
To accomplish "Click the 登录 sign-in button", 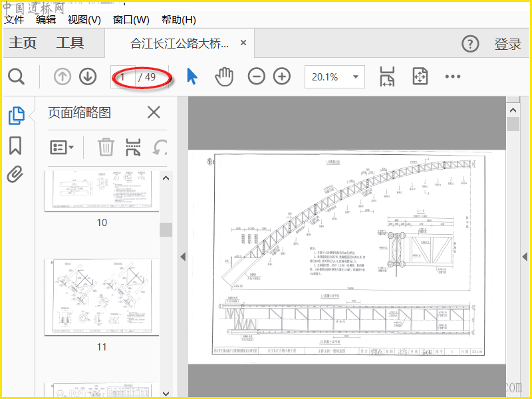I will pos(507,44).
